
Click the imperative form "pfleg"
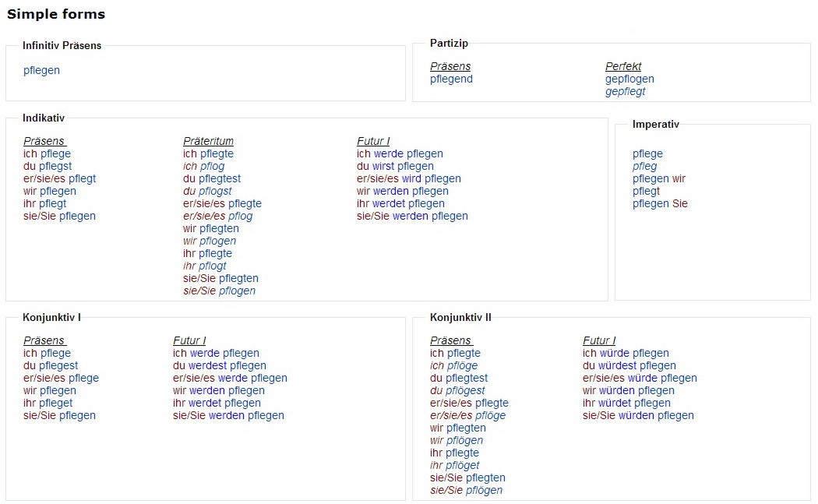pos(644,166)
